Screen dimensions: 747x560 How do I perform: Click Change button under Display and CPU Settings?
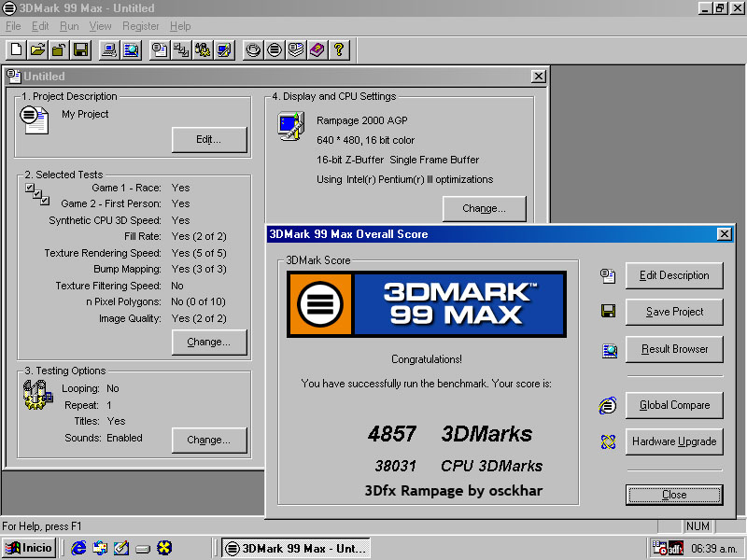click(484, 208)
